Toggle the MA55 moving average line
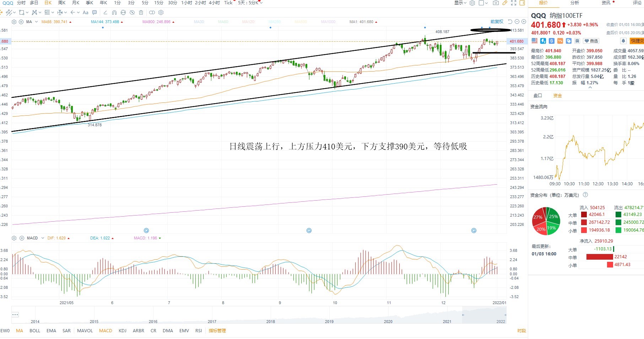 point(56,22)
